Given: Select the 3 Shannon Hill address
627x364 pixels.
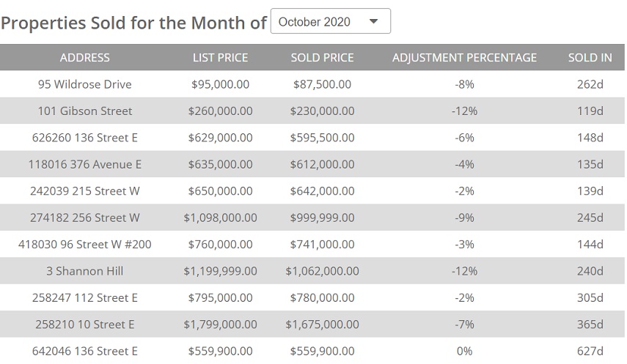Looking at the screenshot, I should tap(85, 271).
